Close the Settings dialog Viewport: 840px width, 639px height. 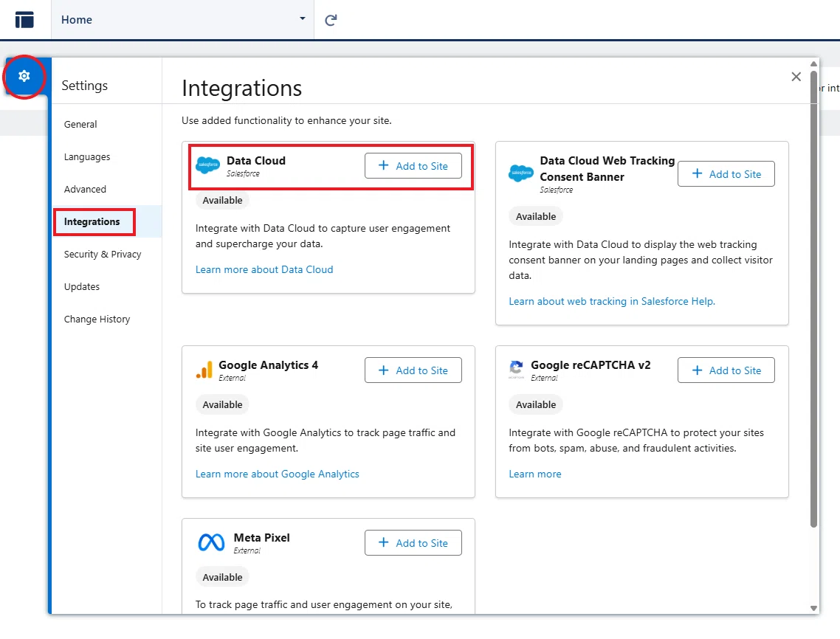796,77
